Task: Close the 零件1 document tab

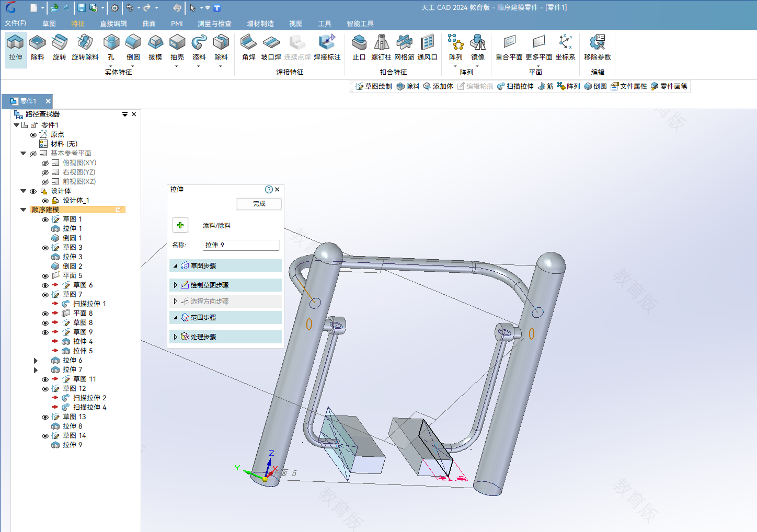Action: click(x=48, y=101)
